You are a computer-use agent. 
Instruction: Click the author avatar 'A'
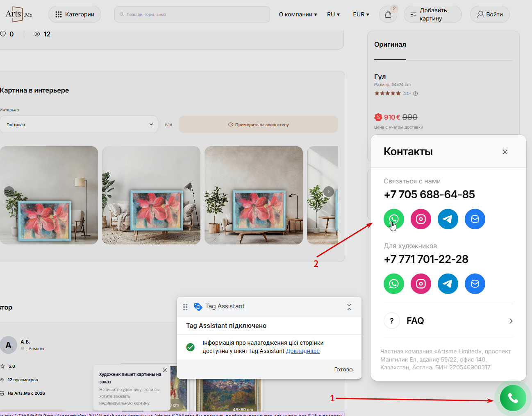(8, 345)
